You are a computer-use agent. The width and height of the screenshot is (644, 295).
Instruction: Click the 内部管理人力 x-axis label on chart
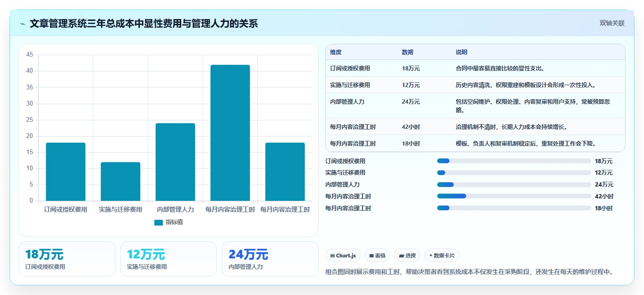pyautogui.click(x=176, y=209)
